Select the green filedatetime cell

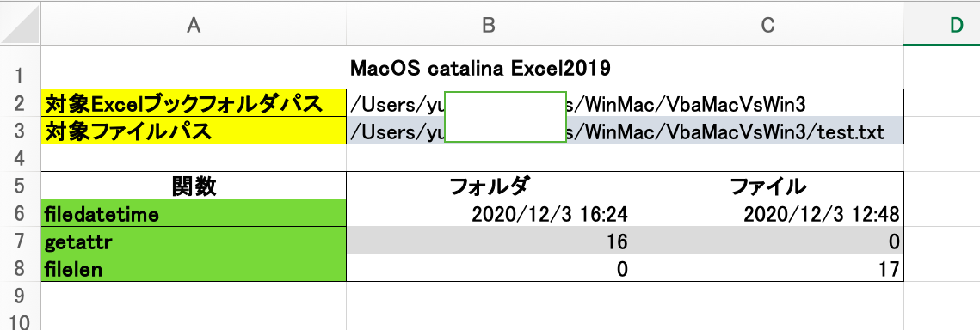[194, 213]
